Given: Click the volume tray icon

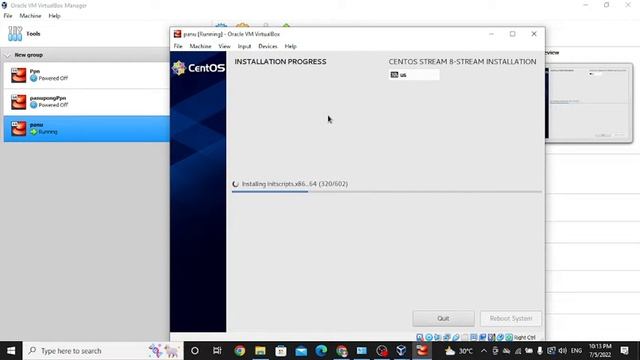Looking at the screenshot, I should [x=563, y=351].
